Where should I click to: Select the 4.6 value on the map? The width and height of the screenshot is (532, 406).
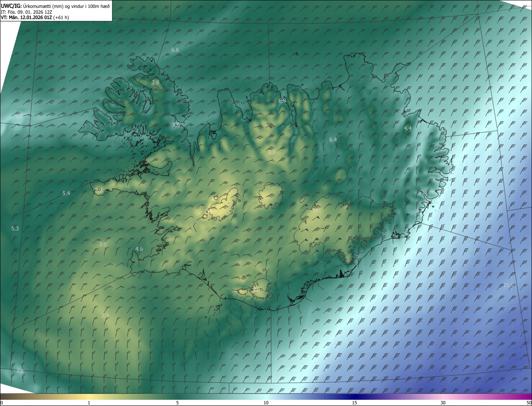click(139, 249)
